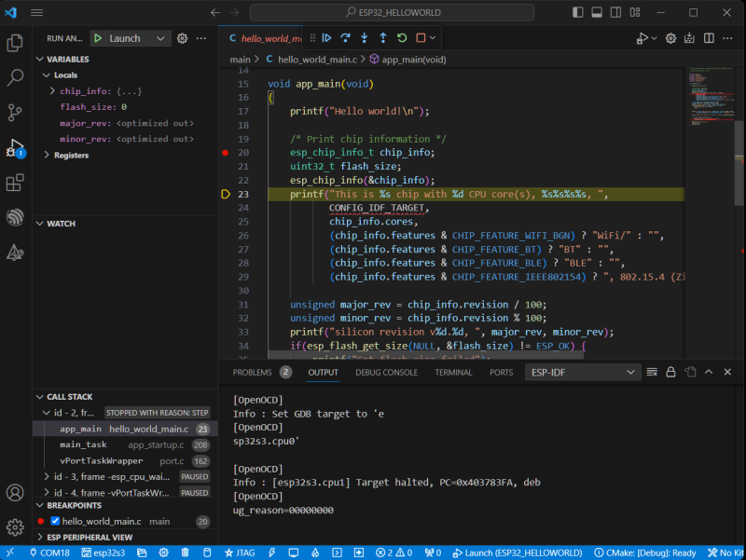This screenshot has height=560, width=746.
Task: Click the Continue debug button
Action: [x=326, y=38]
